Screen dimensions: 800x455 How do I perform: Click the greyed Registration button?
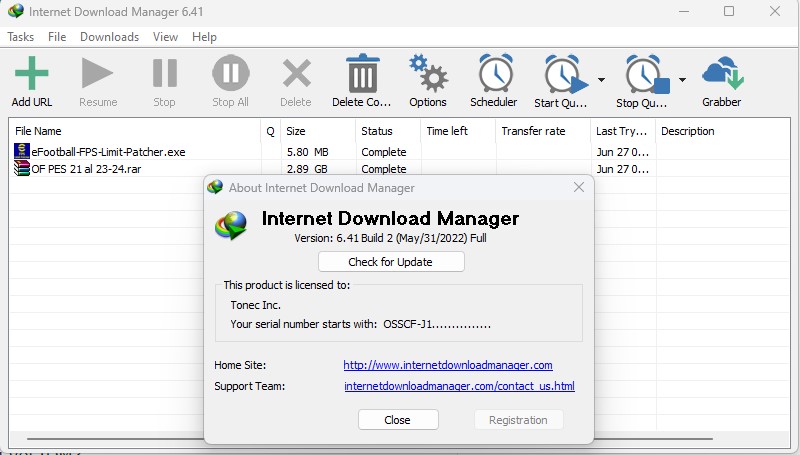coord(518,420)
